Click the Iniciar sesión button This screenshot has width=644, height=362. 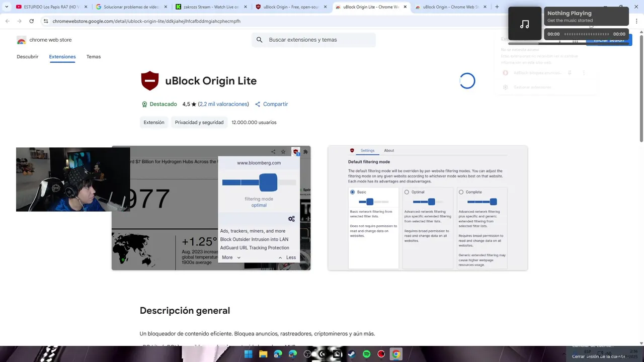609,40
